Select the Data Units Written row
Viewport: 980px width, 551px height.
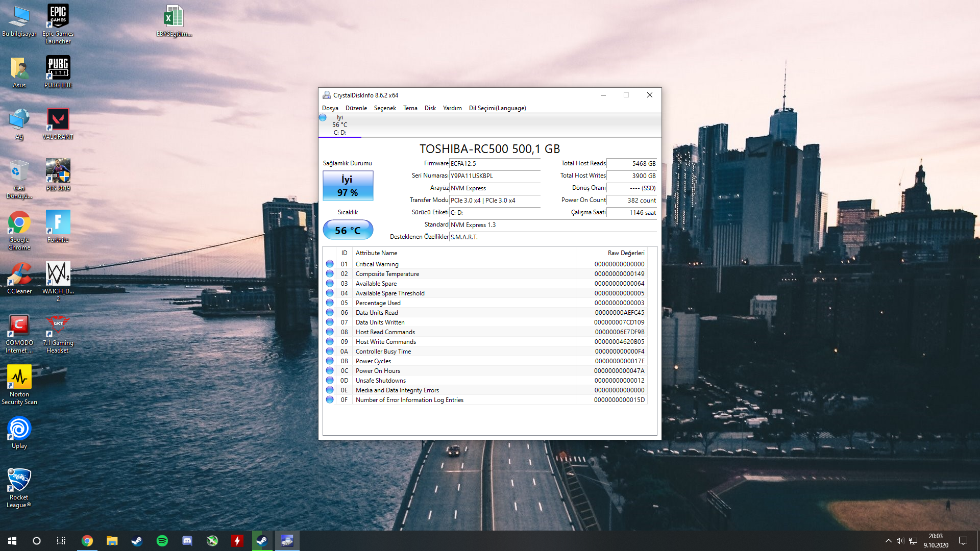[x=485, y=322]
